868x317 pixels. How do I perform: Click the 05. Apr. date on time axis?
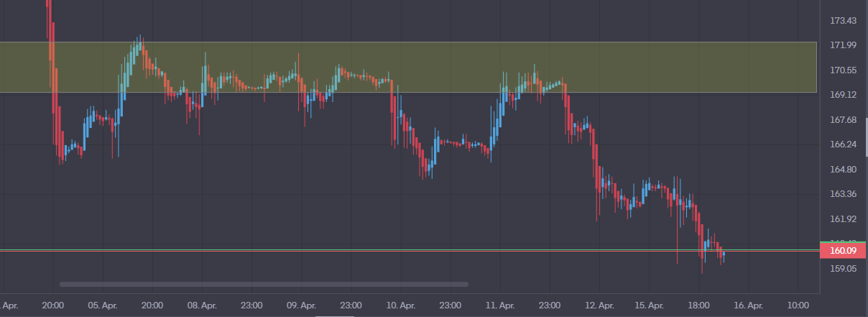click(x=103, y=305)
